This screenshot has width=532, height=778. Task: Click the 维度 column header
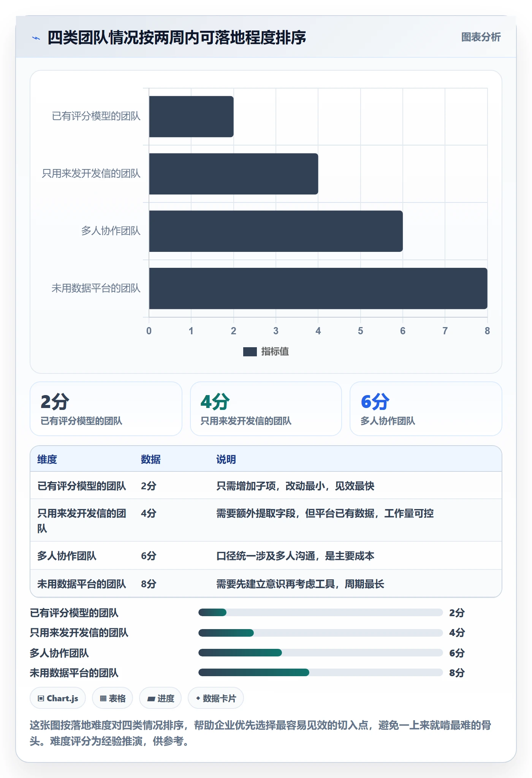[47, 459]
